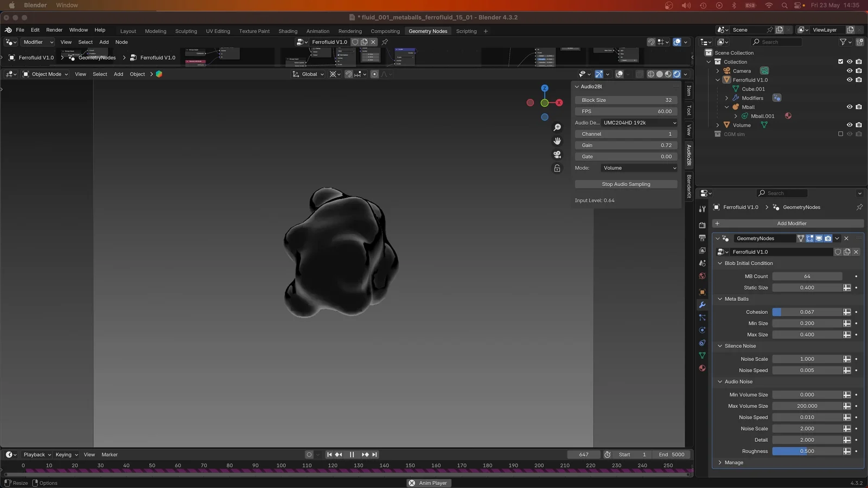The width and height of the screenshot is (868, 488).
Task: Open the transform orientation Global dropdown
Action: tap(308, 74)
